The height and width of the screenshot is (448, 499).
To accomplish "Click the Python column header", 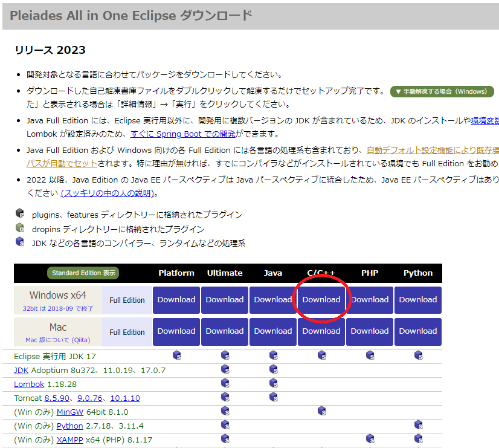I will click(x=418, y=273).
